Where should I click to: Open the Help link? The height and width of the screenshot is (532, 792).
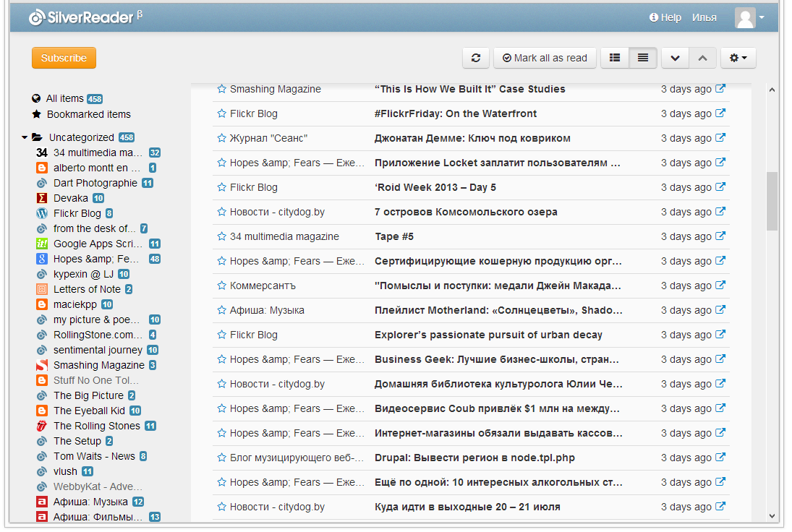(x=665, y=17)
